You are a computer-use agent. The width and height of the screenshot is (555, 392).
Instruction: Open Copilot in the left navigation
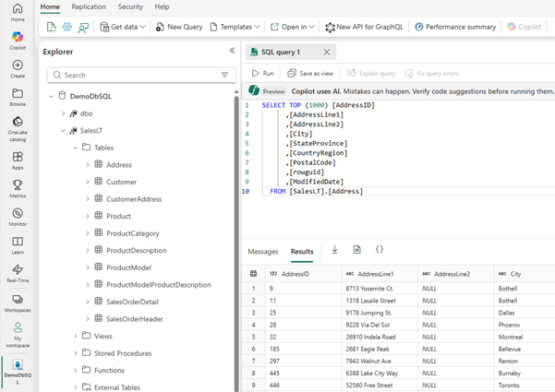(18, 41)
